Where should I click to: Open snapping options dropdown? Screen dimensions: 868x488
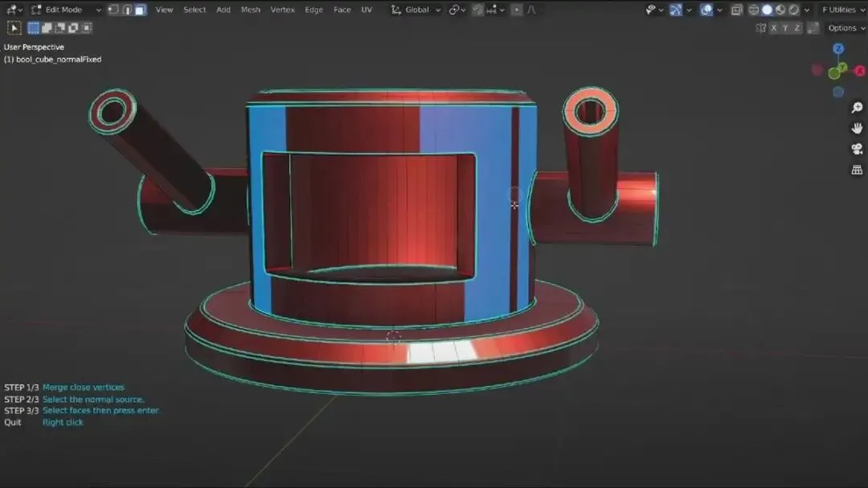pyautogui.click(x=495, y=10)
